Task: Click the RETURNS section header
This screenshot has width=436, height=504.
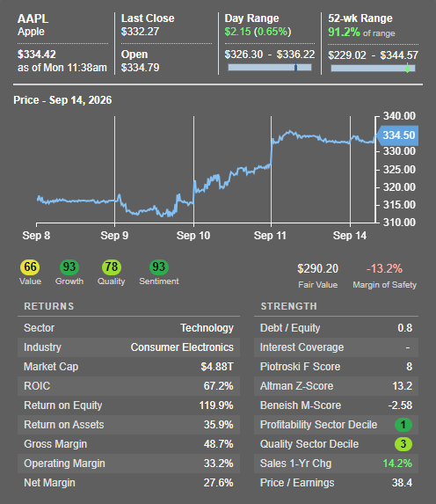Action: [x=49, y=306]
